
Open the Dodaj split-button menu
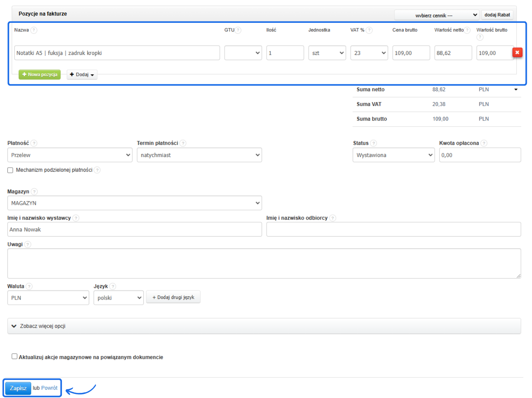82,75
